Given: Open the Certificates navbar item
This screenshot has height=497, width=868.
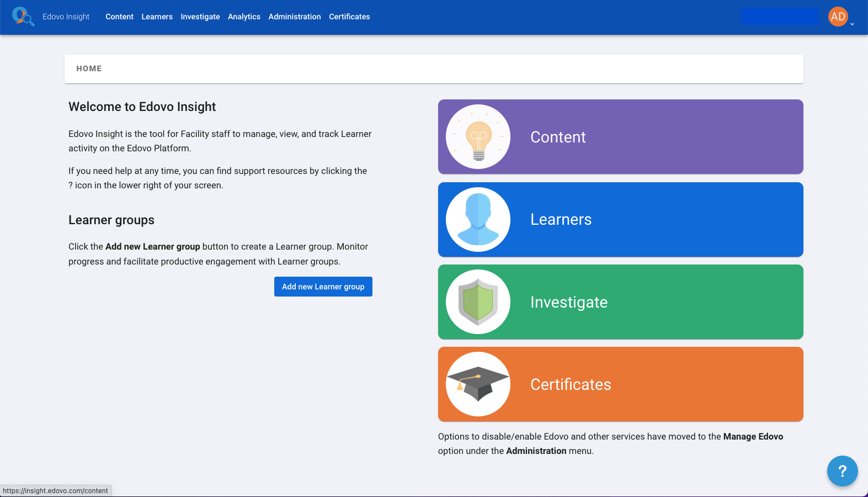Looking at the screenshot, I should tap(349, 17).
